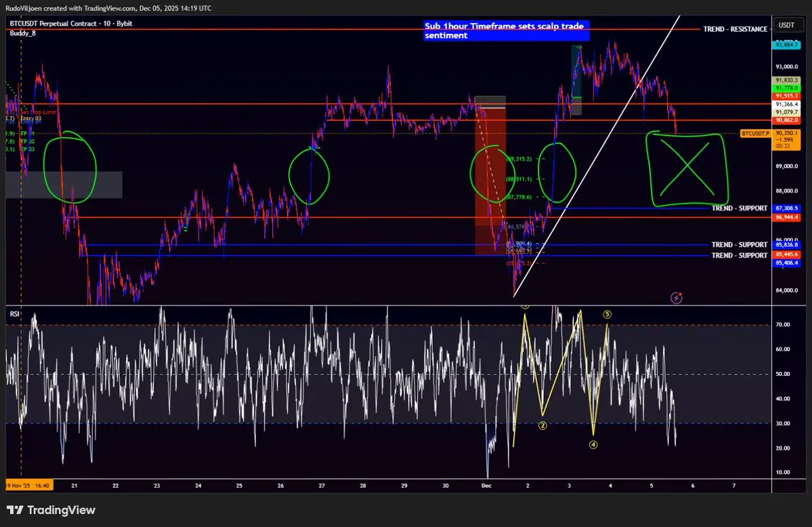This screenshot has width=812, height=527.
Task: Click the RSI 40.00 scale value
Action: (782, 399)
